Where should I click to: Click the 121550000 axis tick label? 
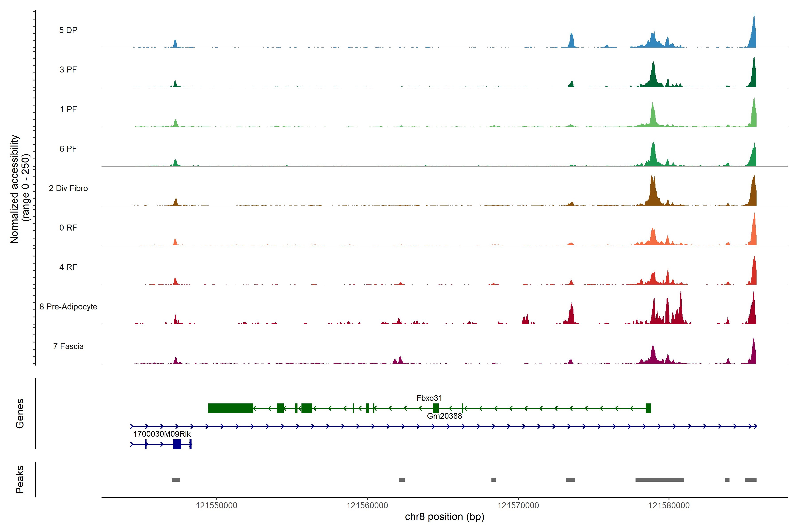click(217, 506)
